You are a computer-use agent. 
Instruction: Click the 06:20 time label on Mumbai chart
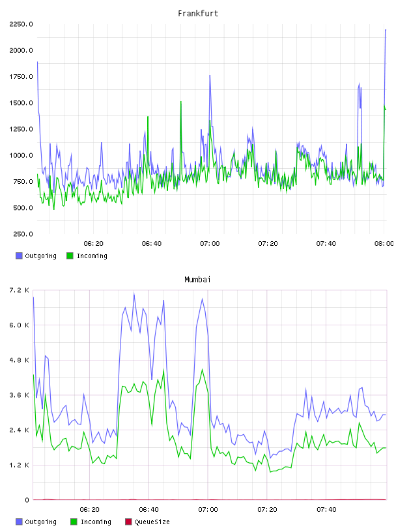[89, 510]
